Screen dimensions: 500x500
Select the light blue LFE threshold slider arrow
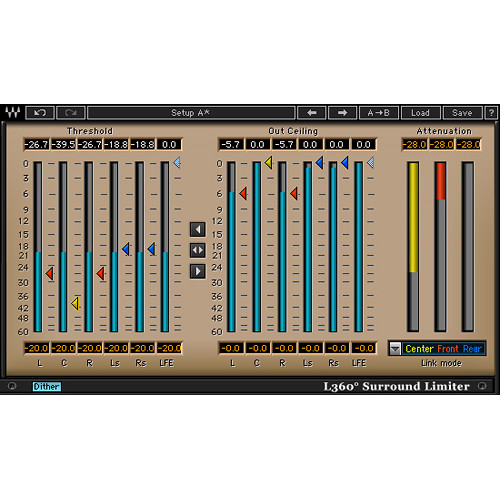coord(177,163)
